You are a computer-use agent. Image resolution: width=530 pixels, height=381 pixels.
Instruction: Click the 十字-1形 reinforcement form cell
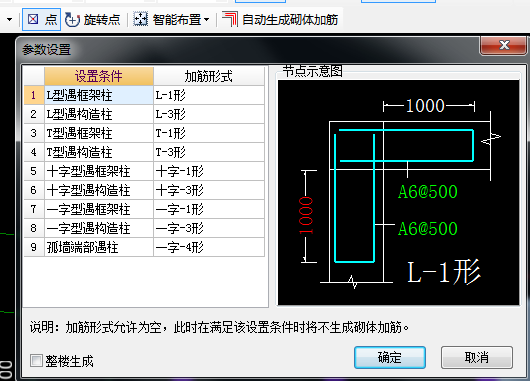coord(209,171)
